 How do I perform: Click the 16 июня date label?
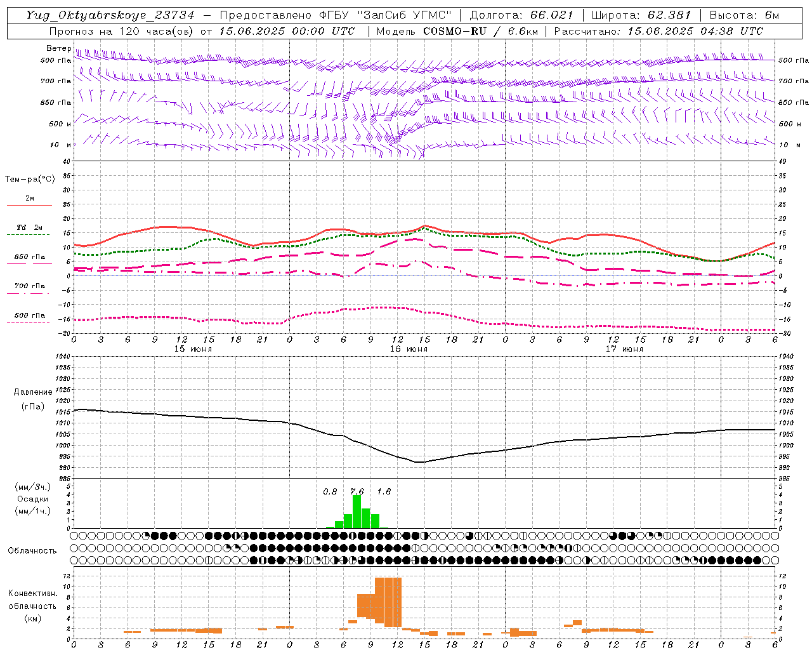pos(409,348)
